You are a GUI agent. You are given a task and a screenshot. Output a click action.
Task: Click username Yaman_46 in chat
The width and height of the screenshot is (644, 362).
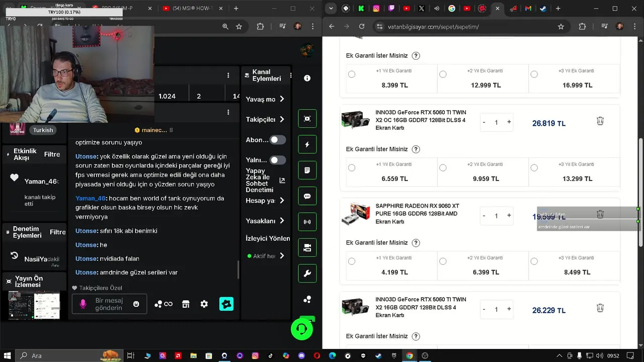click(91, 198)
